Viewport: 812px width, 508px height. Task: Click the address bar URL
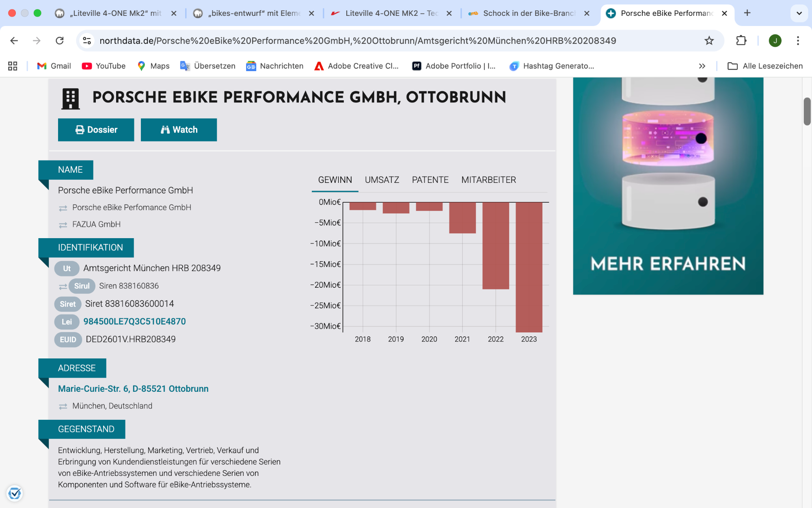coord(358,41)
